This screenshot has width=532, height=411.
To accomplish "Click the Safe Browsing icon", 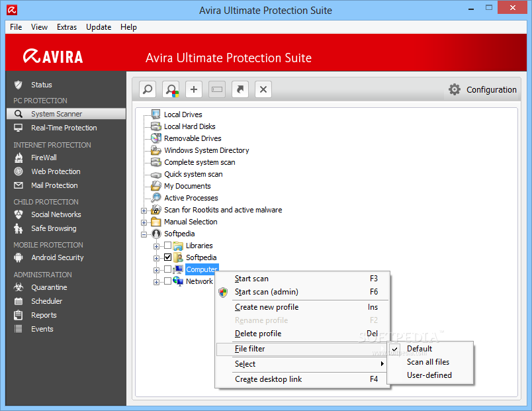I will pyautogui.click(x=19, y=228).
